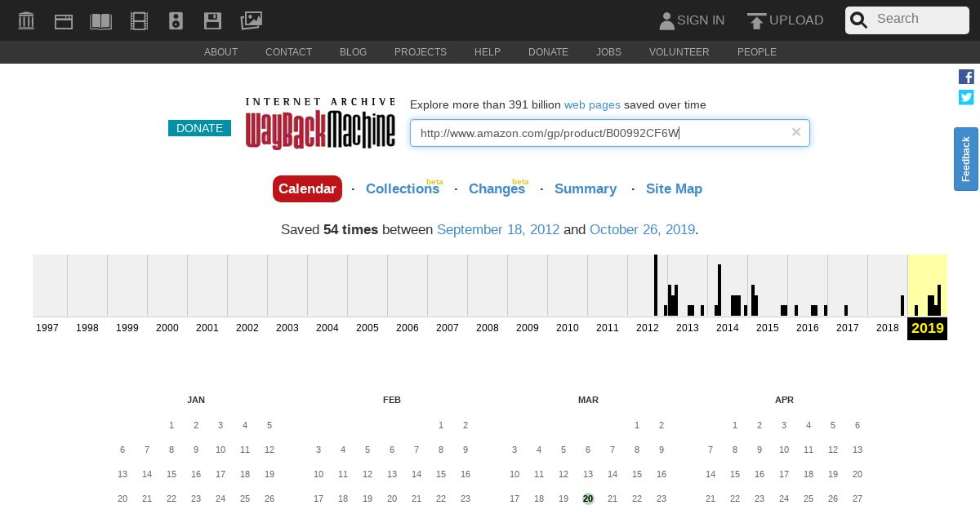Click the search magnifier icon
The image size is (980, 514).
click(x=858, y=20)
